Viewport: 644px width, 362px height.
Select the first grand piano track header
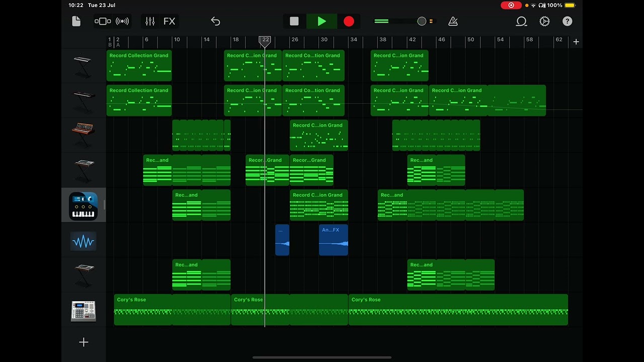[84, 65]
